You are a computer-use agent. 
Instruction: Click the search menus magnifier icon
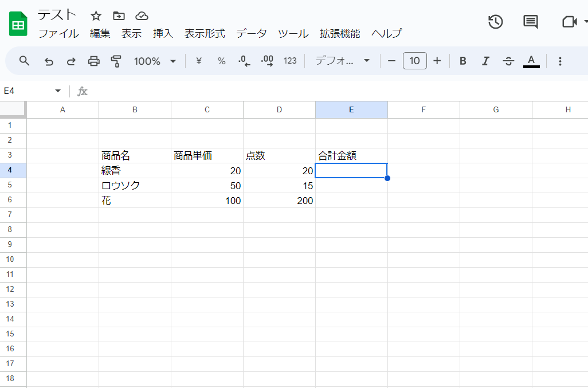pos(24,61)
